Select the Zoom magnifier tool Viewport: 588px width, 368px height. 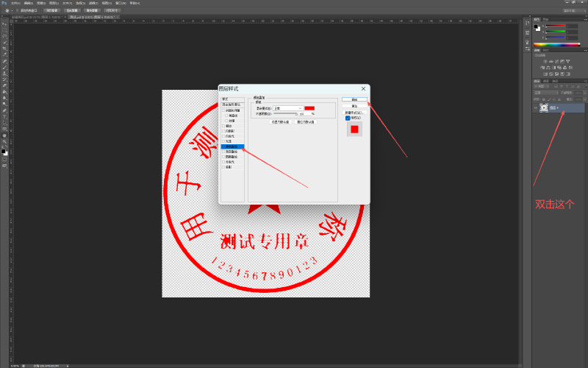[x=4, y=141]
